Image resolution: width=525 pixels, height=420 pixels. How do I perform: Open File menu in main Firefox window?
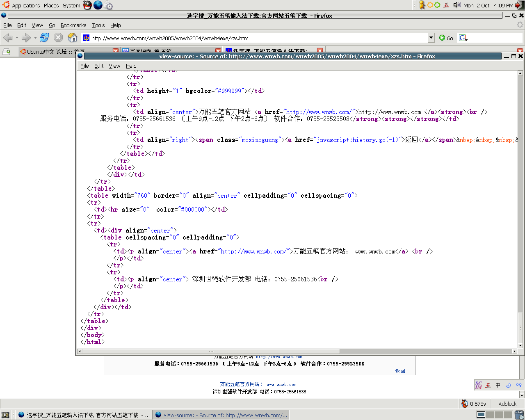[x=7, y=25]
